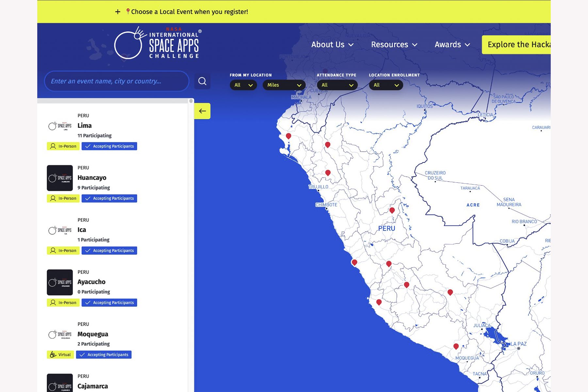588x392 pixels.
Task: Click '0 Participating' under Ayacucho
Action: click(94, 292)
